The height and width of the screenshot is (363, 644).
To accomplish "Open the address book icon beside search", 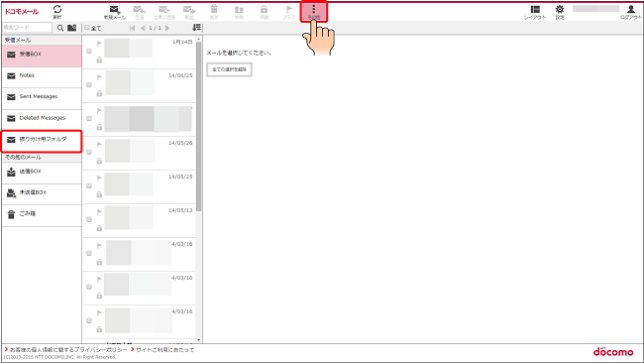I will tap(72, 28).
